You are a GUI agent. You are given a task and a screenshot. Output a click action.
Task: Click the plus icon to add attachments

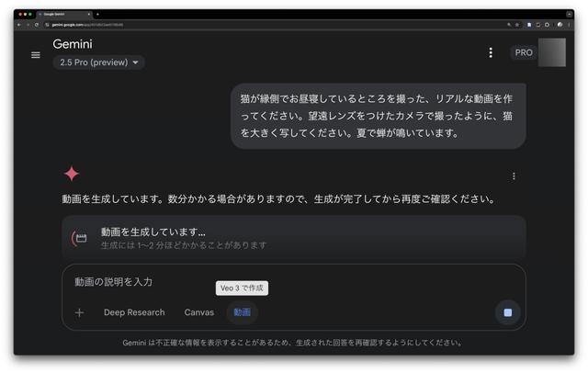(79, 312)
